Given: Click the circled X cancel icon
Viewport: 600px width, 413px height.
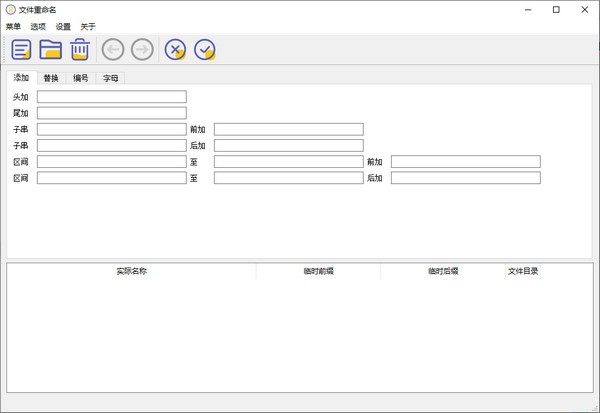Looking at the screenshot, I should coord(175,50).
